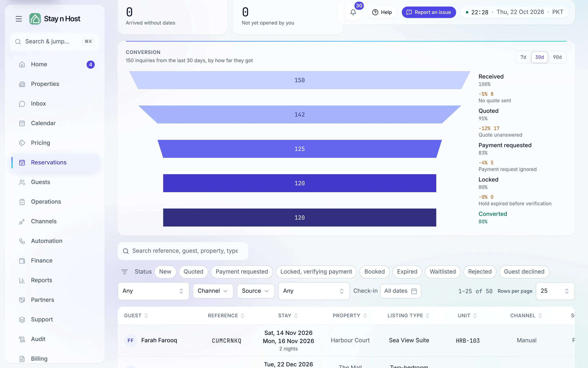Switch conversion range to 90d
Viewport: 588px width, 368px height.
click(x=557, y=57)
